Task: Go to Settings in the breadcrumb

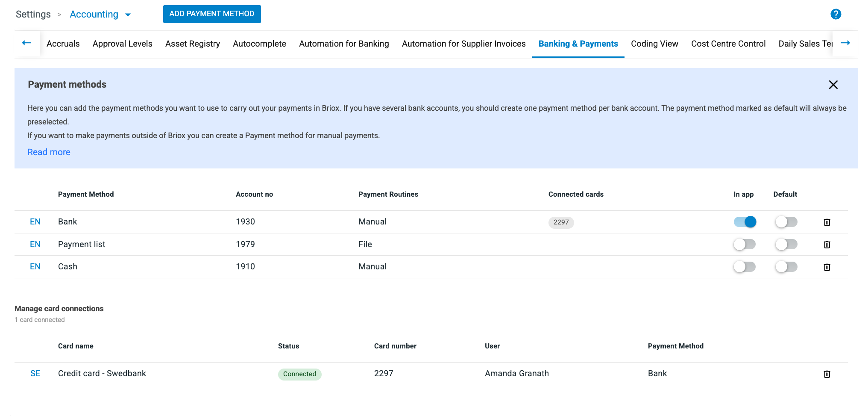Action: [33, 15]
